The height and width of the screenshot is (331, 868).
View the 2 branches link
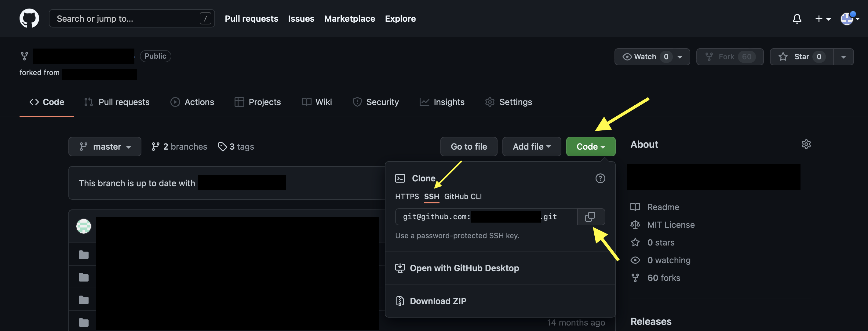point(179,147)
